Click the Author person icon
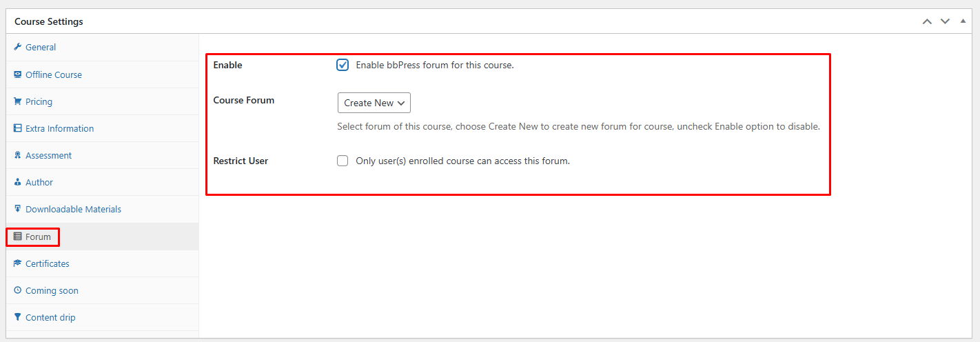Viewport: 980px width, 342px height. coord(18,182)
